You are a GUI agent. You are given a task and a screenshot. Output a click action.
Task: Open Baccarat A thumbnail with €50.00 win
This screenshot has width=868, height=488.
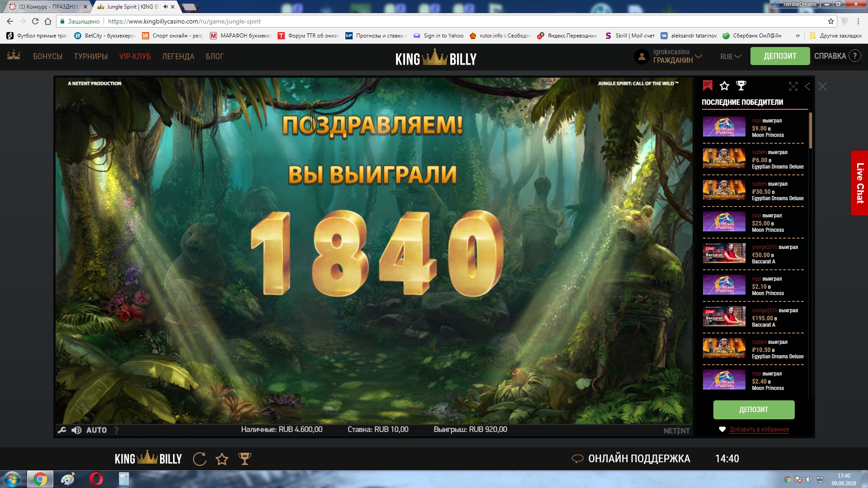[x=724, y=253]
